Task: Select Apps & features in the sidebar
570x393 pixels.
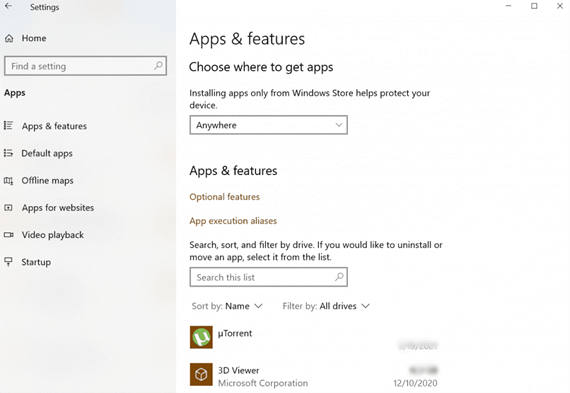Action: 54,126
